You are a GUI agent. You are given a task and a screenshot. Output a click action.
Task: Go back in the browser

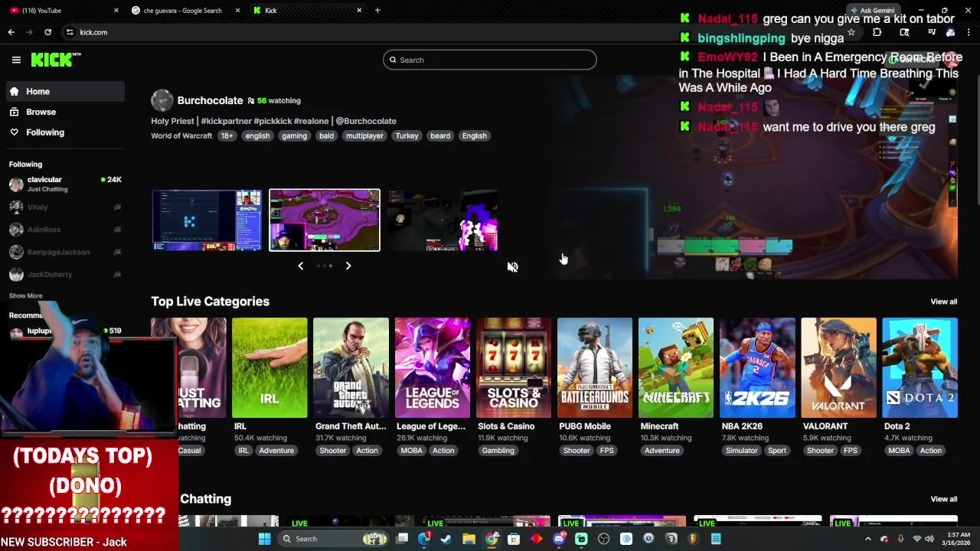pos(11,32)
